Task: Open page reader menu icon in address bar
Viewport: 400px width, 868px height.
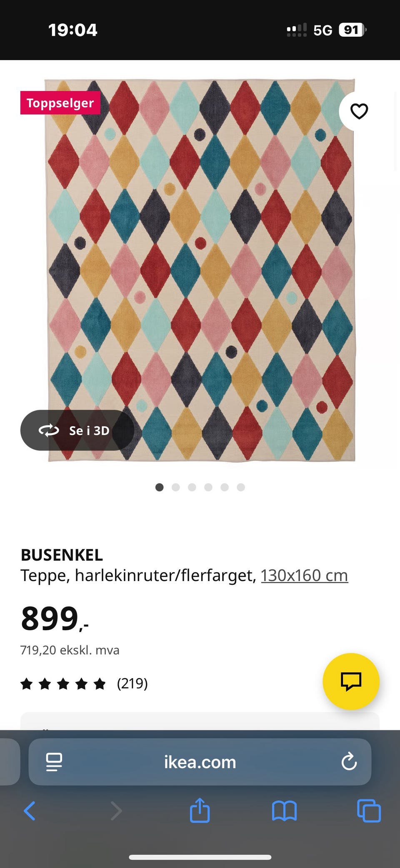Action: (54, 762)
